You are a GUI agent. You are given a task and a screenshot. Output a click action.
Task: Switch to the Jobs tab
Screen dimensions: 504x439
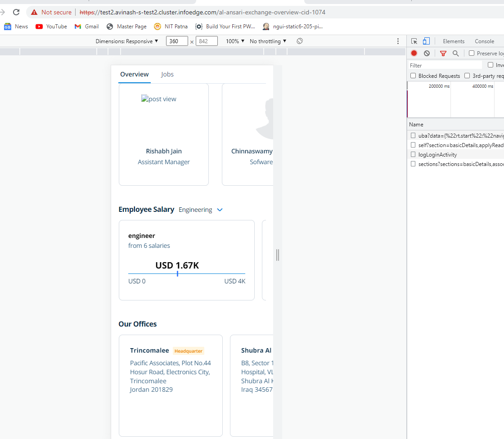(x=167, y=74)
